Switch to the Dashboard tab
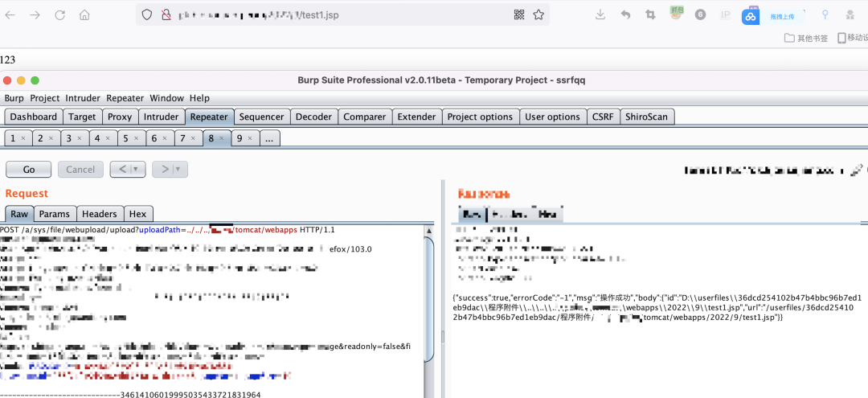The height and width of the screenshot is (398, 868). [x=34, y=117]
